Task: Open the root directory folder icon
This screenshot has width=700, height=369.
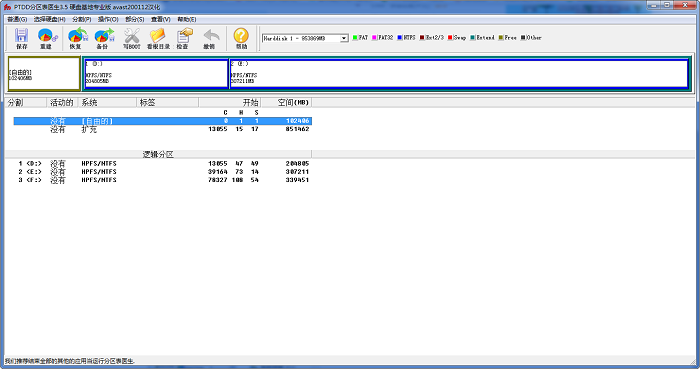Action: [x=158, y=36]
